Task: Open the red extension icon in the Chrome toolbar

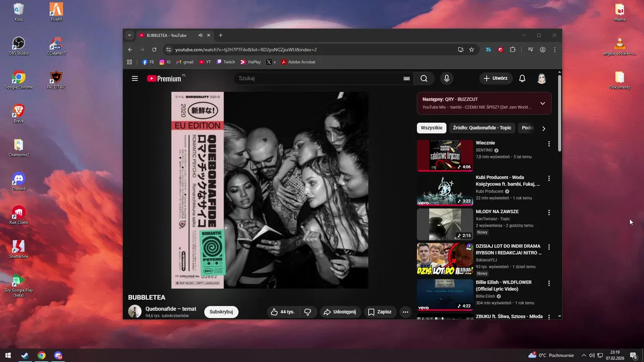Action: click(x=501, y=50)
